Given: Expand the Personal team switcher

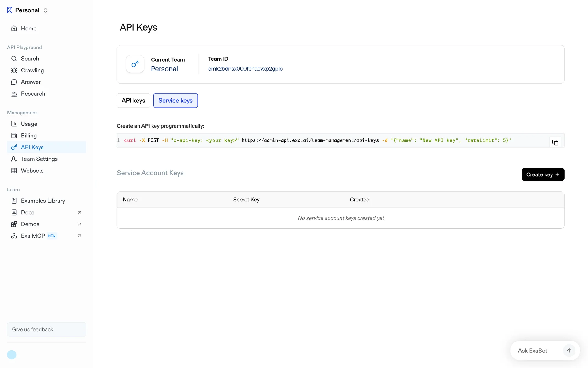Looking at the screenshot, I should (45, 10).
